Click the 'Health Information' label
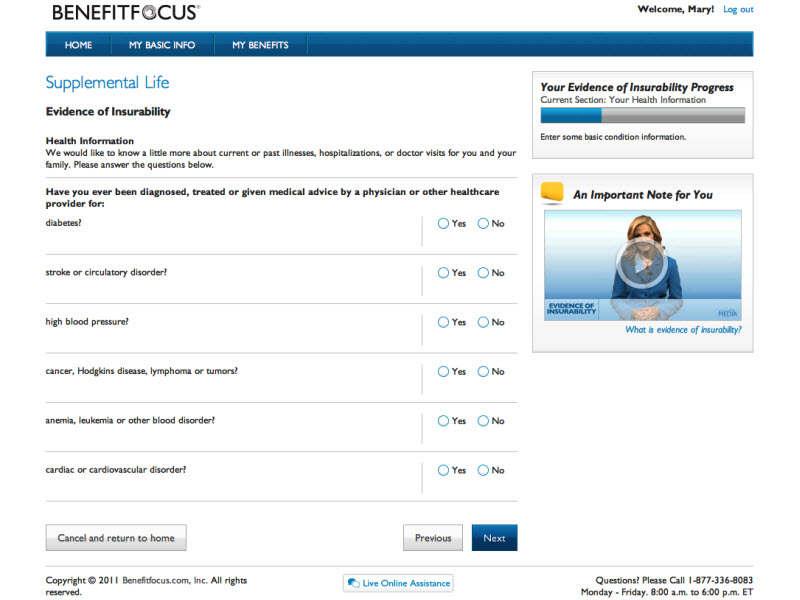This screenshot has width=800, height=600. coord(90,141)
